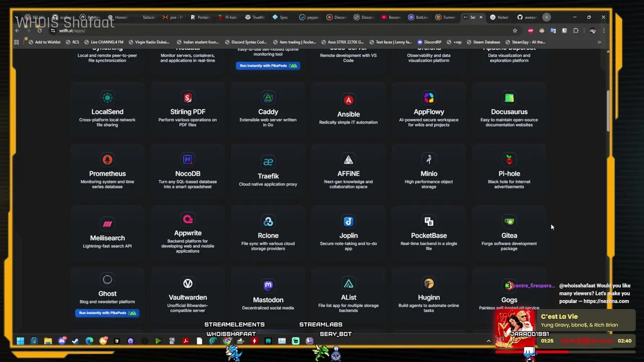644x362 pixels.
Task: Open the Add to Wishlist bookmark
Action: pyautogui.click(x=44, y=42)
